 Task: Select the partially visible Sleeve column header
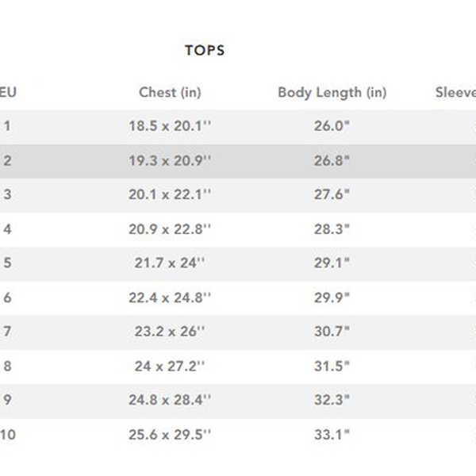455,92
